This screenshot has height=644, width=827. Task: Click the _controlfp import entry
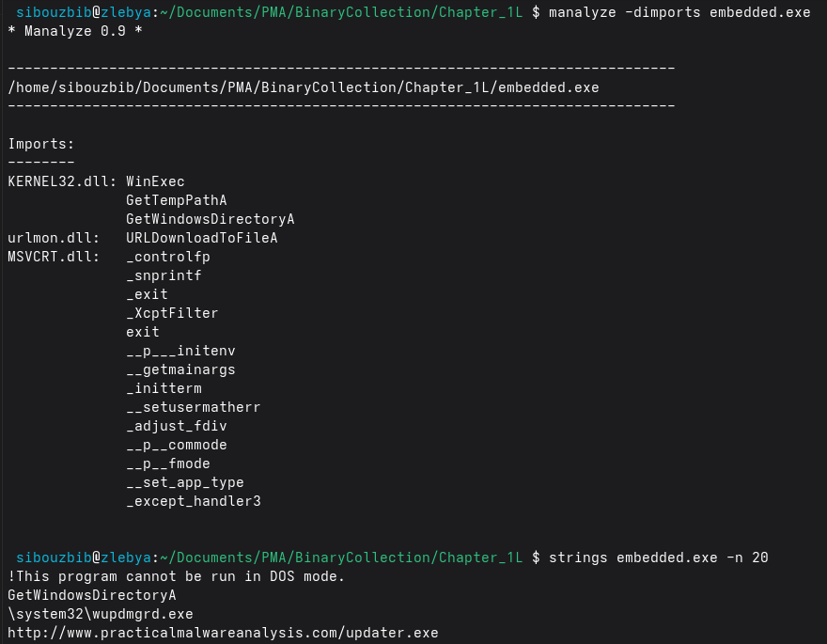168,257
